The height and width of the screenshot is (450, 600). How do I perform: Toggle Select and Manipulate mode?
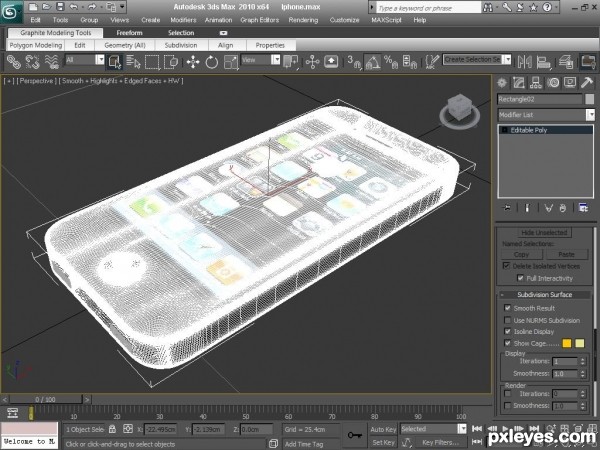312,61
